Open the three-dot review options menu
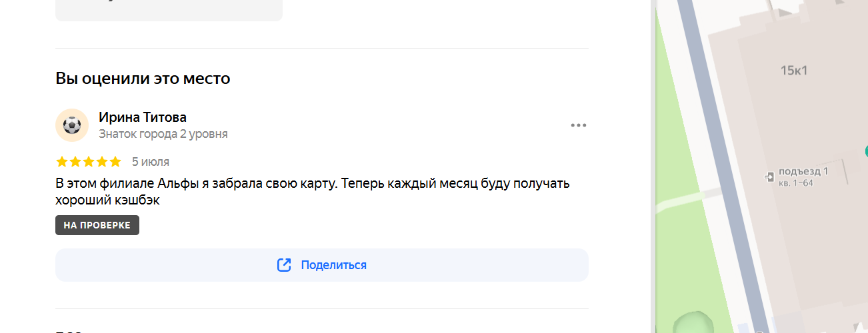 click(x=578, y=125)
